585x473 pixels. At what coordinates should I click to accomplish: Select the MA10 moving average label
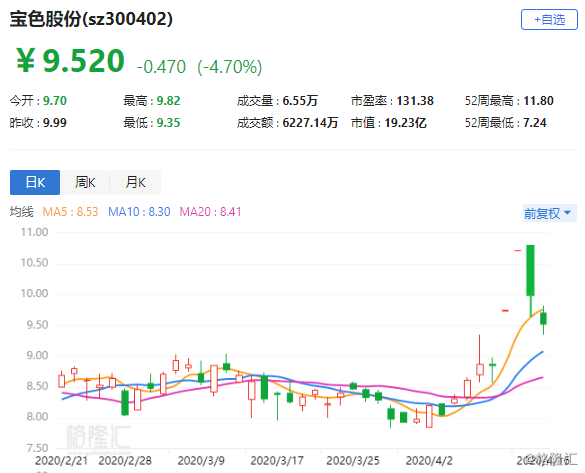[139, 212]
